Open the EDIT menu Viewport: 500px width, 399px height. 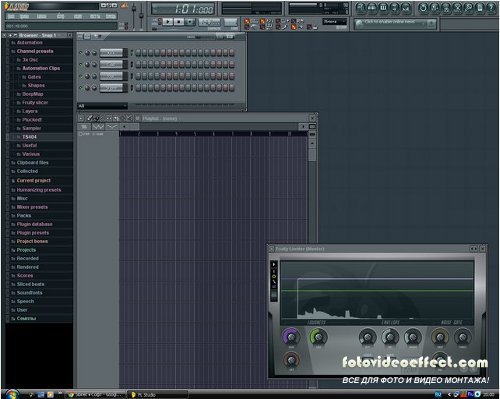pos(24,16)
